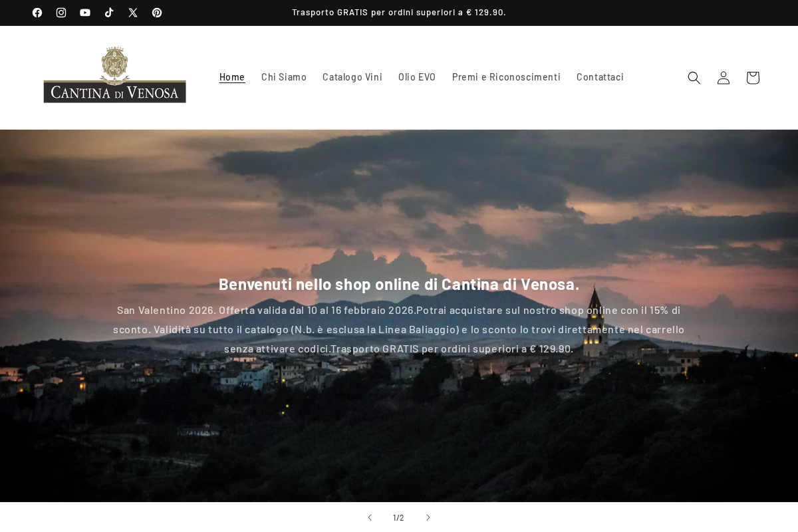Open the Contattaci page
The height and width of the screenshot is (532, 798).
pos(600,77)
